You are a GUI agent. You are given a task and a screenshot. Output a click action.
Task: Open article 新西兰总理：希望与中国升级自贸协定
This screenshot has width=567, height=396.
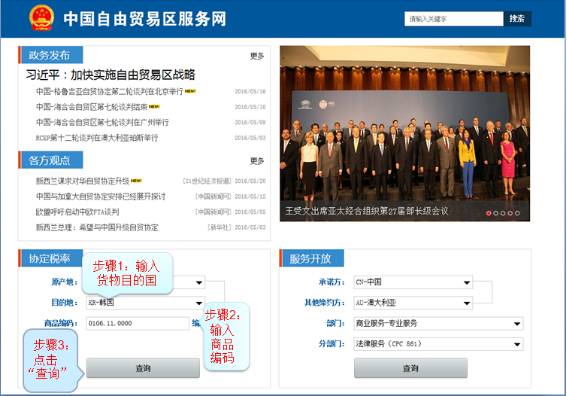click(x=97, y=227)
